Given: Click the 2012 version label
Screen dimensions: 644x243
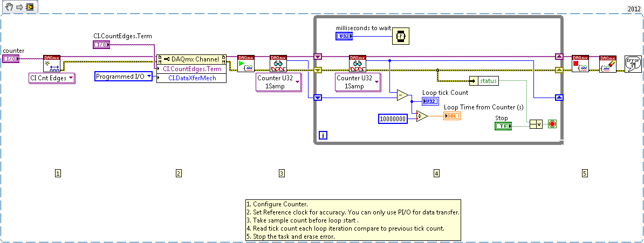Looking at the screenshot, I should pos(634,8).
